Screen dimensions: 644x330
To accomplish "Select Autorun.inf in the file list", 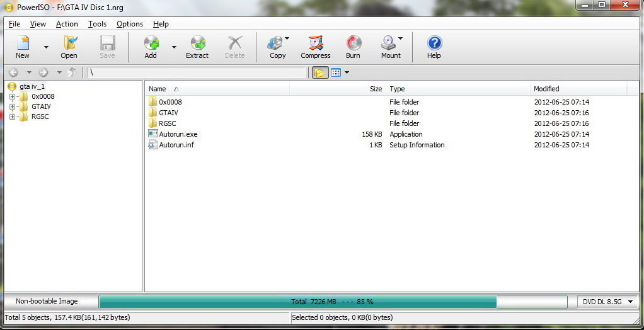I will 176,145.
